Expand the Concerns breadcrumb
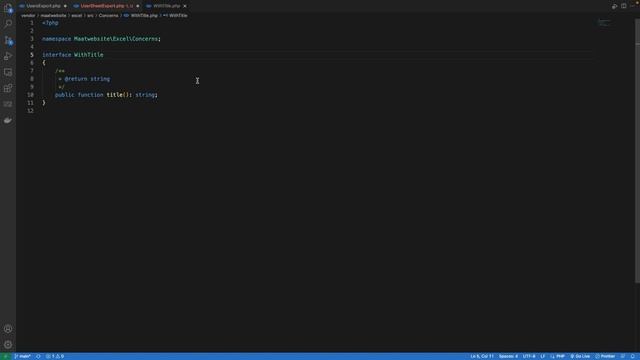 pos(108,16)
